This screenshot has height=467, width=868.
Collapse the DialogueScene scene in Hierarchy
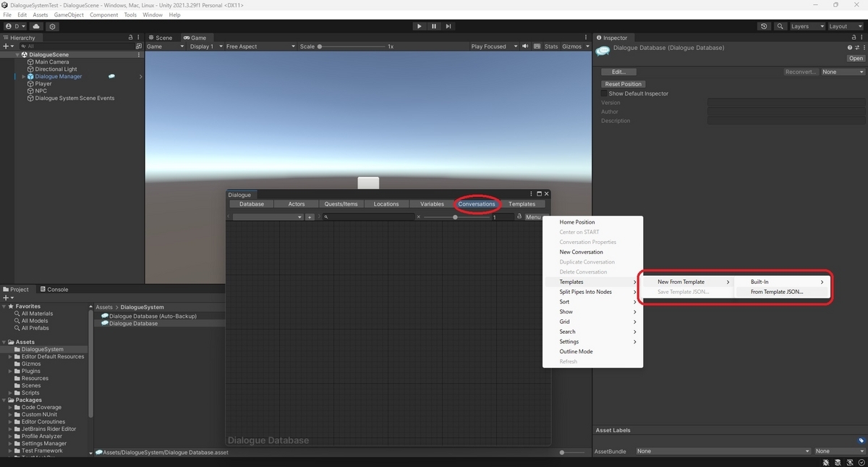pos(17,55)
